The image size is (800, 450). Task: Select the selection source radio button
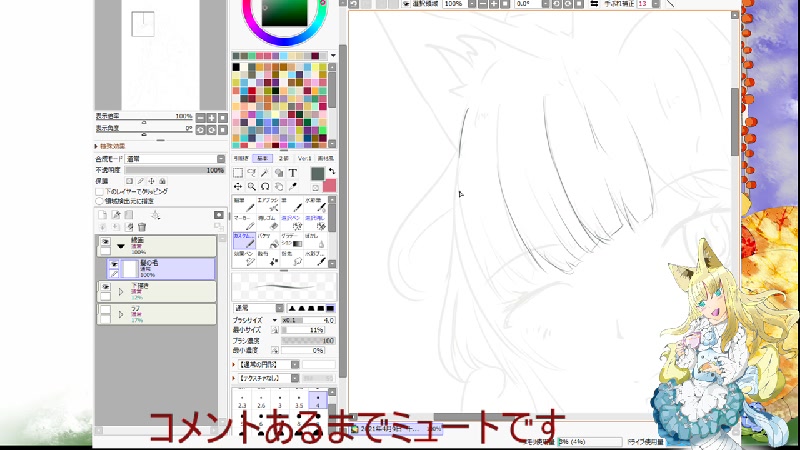pos(100,200)
